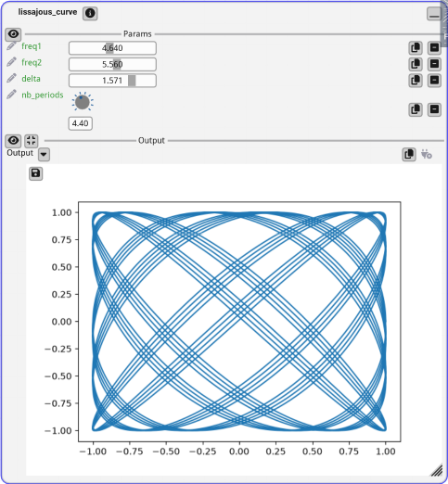Click the pencil edit icon beside freq1
The image size is (448, 484).
pos(11,46)
